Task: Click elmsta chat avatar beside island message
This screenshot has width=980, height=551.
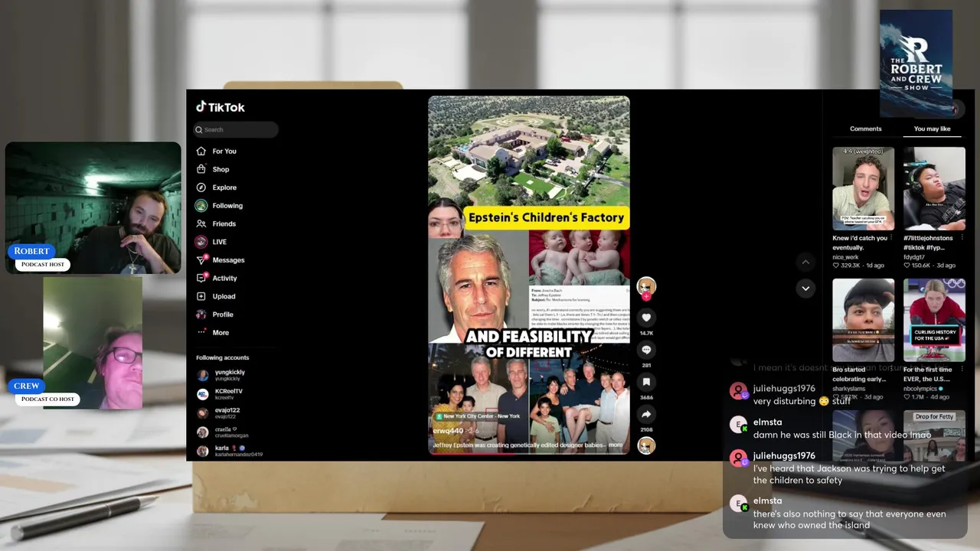Action: click(x=738, y=504)
